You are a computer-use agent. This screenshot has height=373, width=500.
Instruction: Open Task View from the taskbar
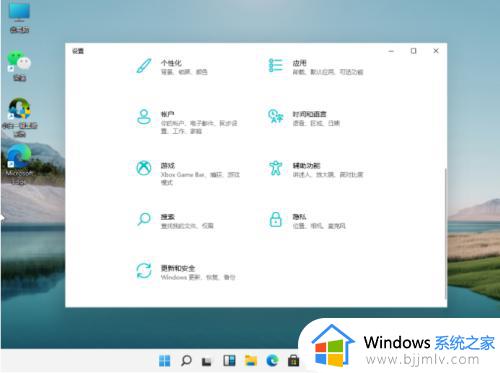(207, 361)
